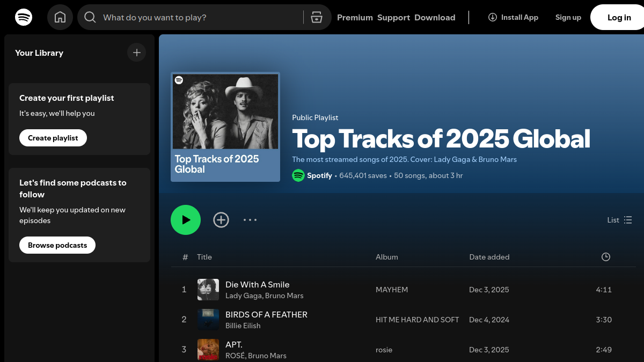The image size is (644, 362).
Task: Click Install App link
Action: [513, 17]
